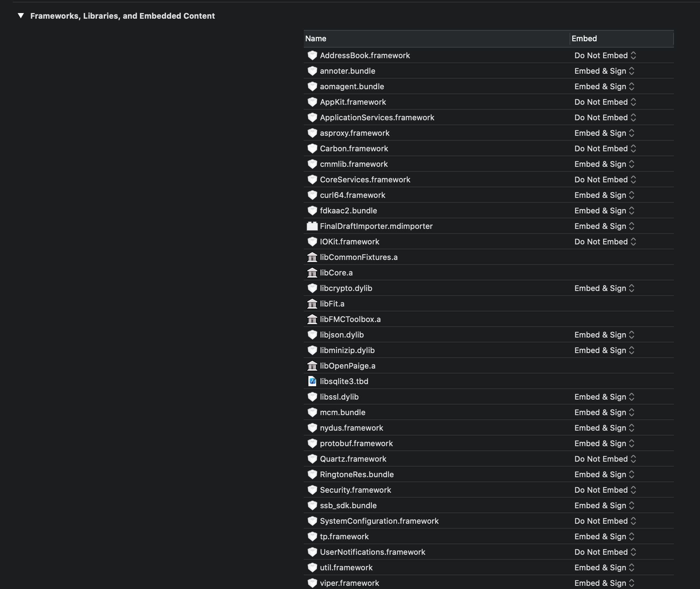Open embed popup for curl64.framework
Screen dimensions: 700x589
604,195
